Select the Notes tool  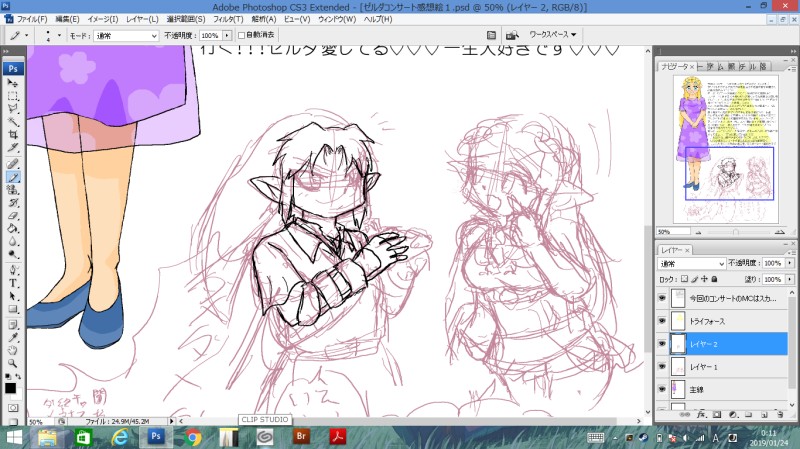(x=13, y=325)
